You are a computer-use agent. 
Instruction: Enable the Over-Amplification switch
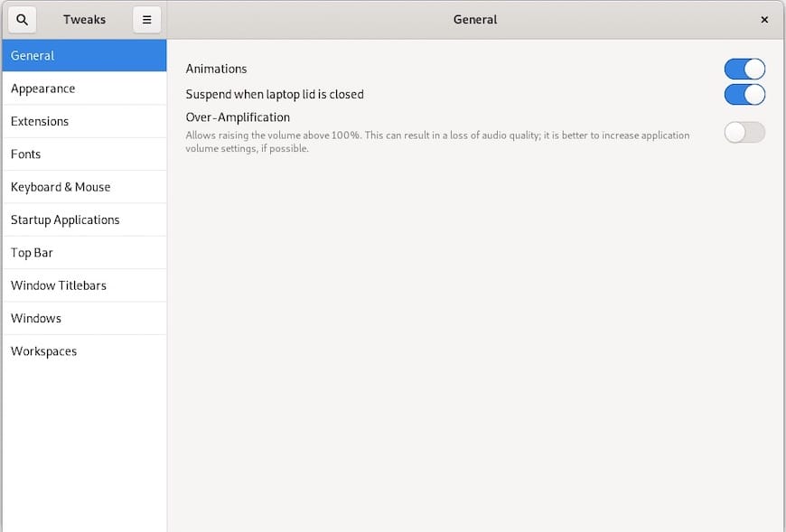(744, 133)
